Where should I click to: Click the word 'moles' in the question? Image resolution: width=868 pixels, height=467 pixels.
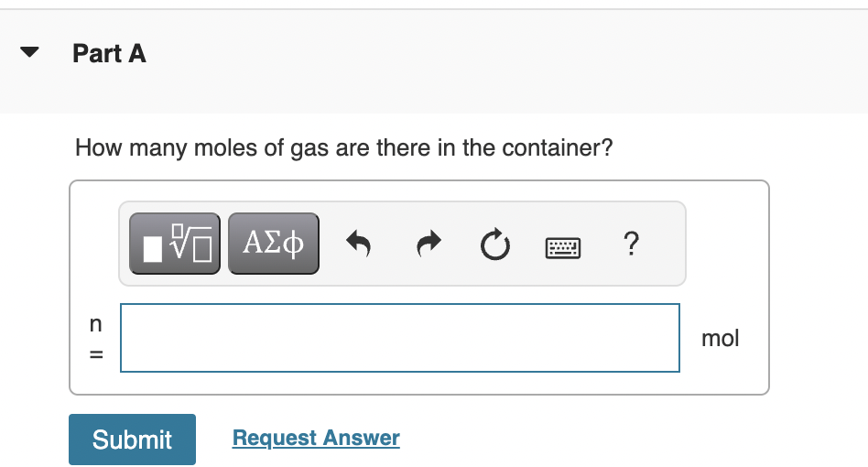tap(224, 147)
